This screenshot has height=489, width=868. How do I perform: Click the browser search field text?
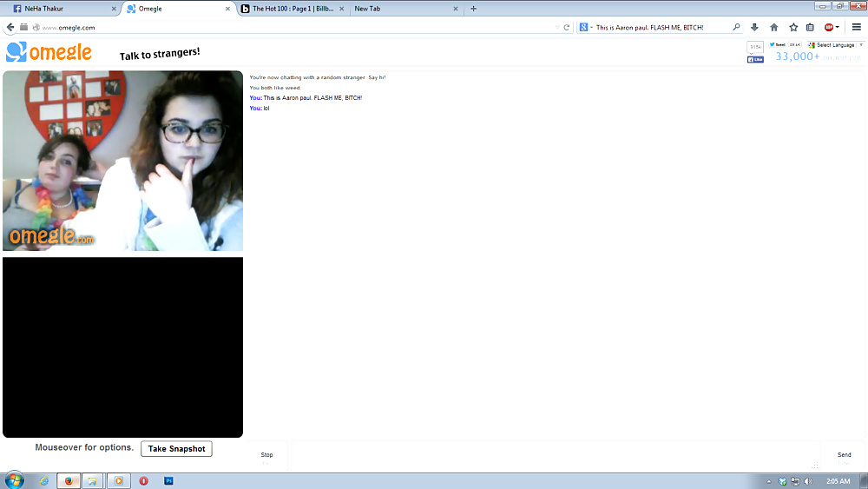[x=650, y=27]
